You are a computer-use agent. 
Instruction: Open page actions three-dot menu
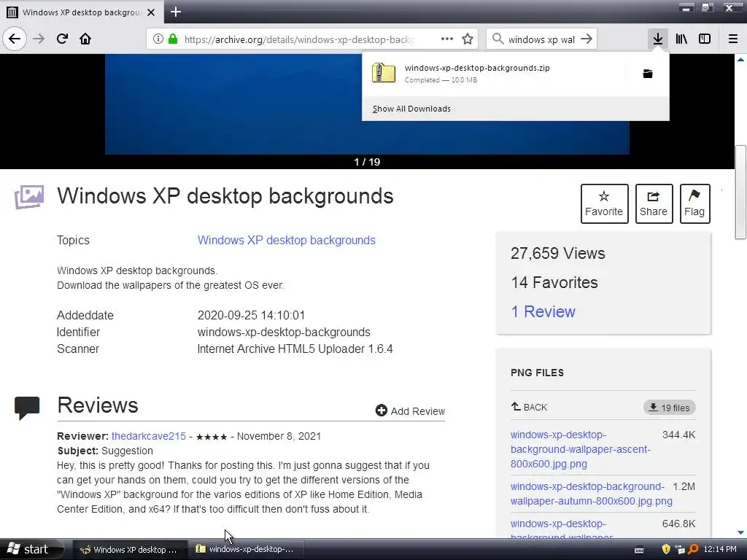[447, 39]
